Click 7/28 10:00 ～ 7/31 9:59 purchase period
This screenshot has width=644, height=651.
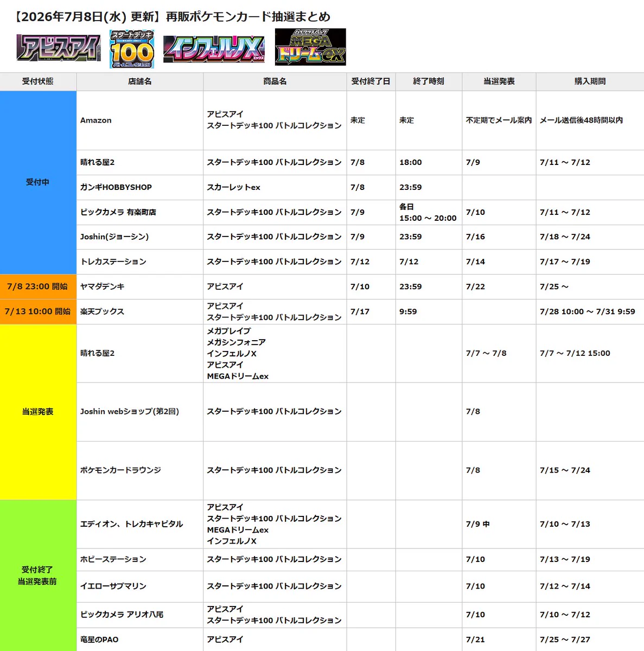(588, 311)
